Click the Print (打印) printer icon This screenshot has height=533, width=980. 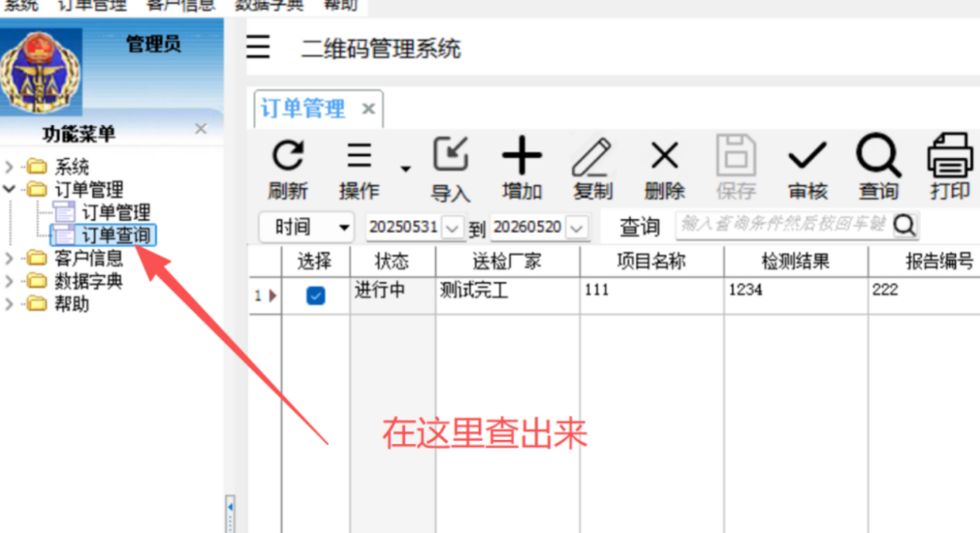(x=950, y=156)
